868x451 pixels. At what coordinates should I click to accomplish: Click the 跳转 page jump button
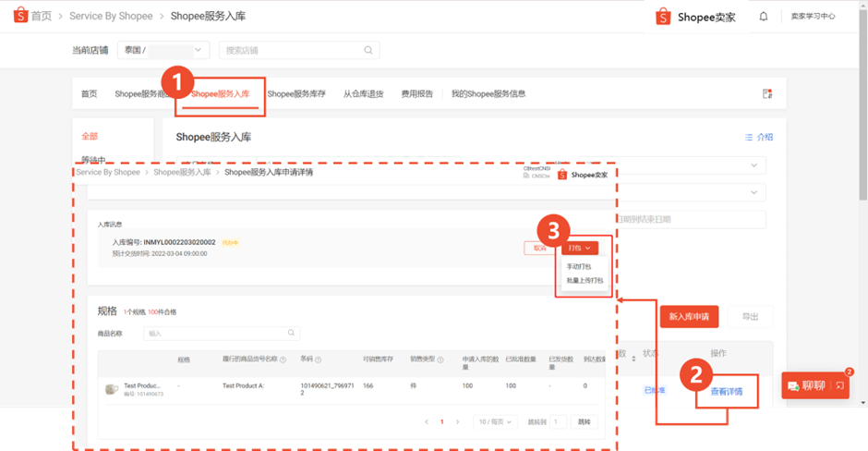click(x=584, y=421)
